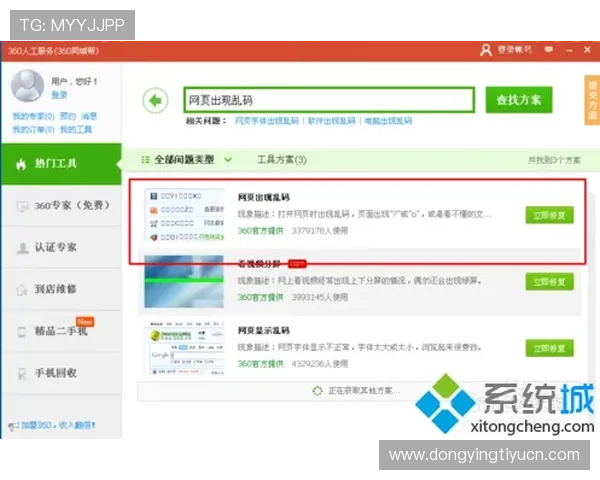Open 我的订单(0) link
Image resolution: width=600 pixels, height=480 pixels.
click(x=34, y=129)
